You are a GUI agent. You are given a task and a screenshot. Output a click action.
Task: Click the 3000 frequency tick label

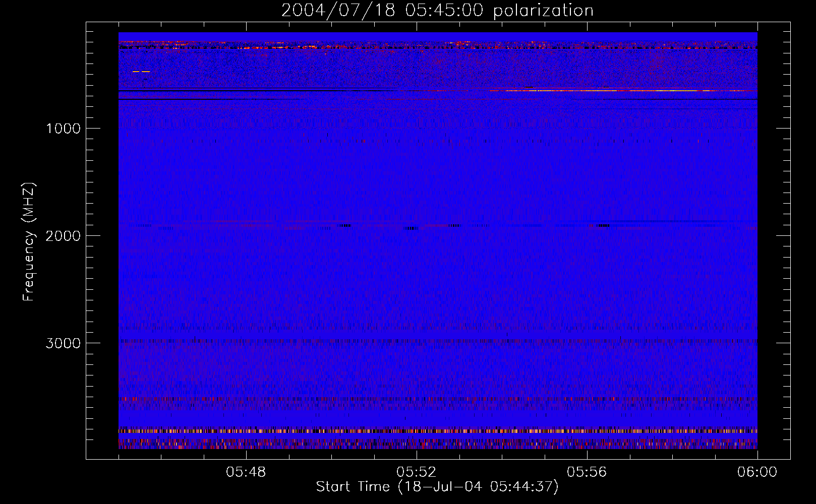[63, 343]
